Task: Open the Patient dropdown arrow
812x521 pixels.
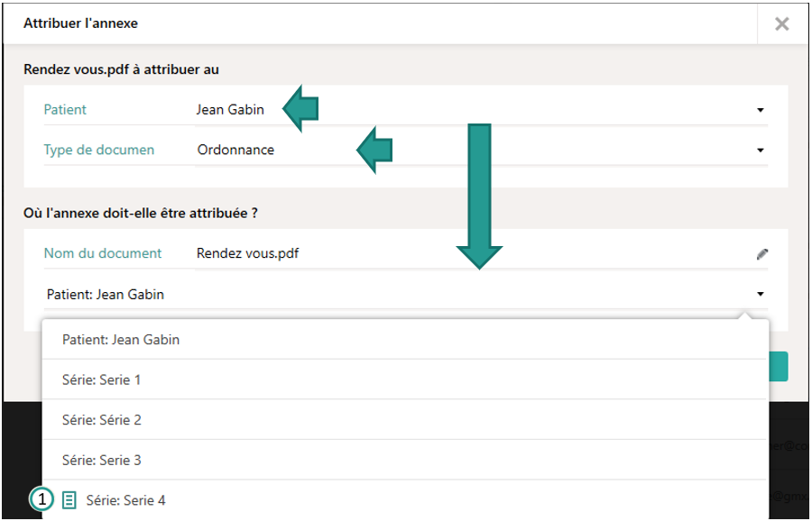Action: pos(761,110)
